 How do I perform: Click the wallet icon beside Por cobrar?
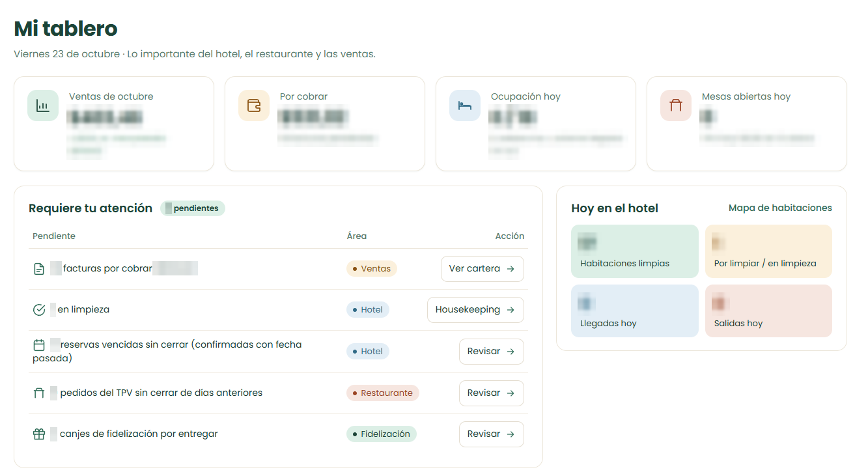pyautogui.click(x=254, y=105)
